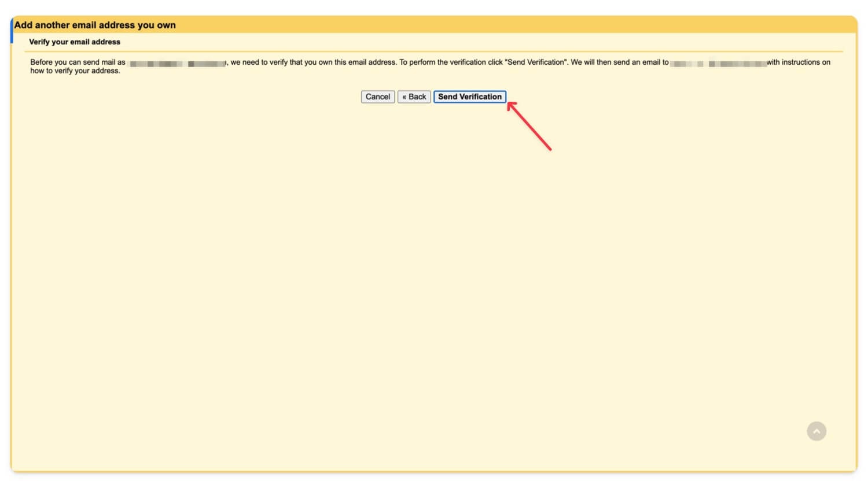Click the orange divider line under subheading

[434, 51]
